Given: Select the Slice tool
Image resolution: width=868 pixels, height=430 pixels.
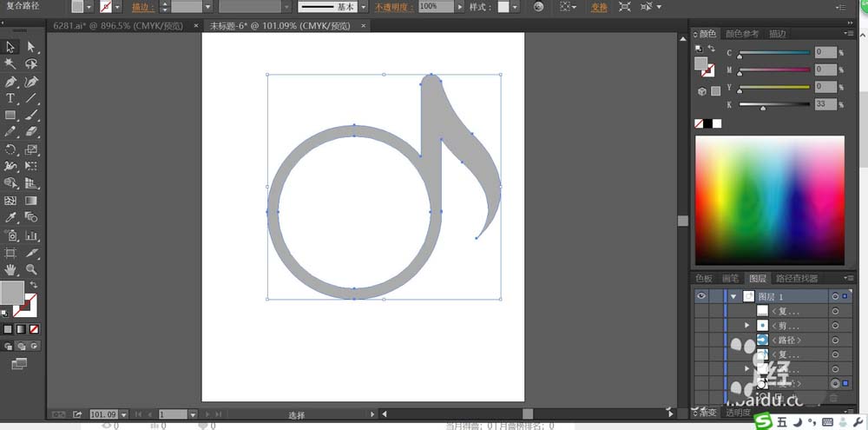Looking at the screenshot, I should tap(31, 254).
